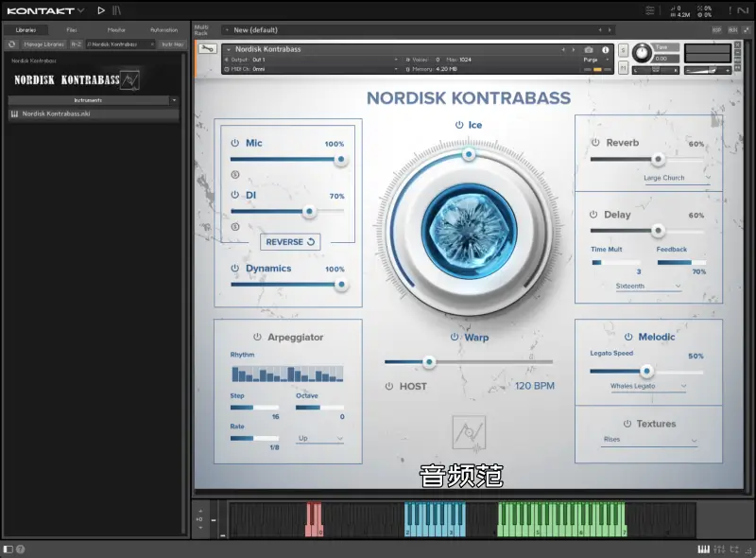The width and height of the screenshot is (756, 558).
Task: Click the Mic level slider handle
Action: 341,159
